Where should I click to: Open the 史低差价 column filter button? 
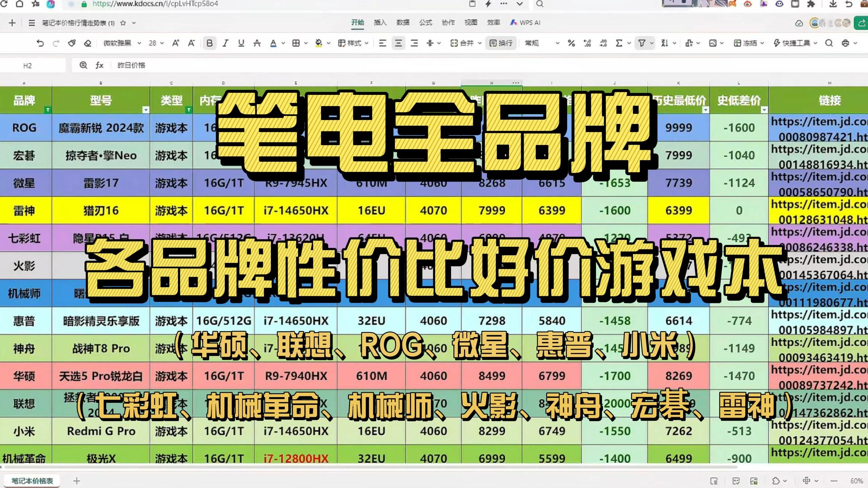pos(764,110)
